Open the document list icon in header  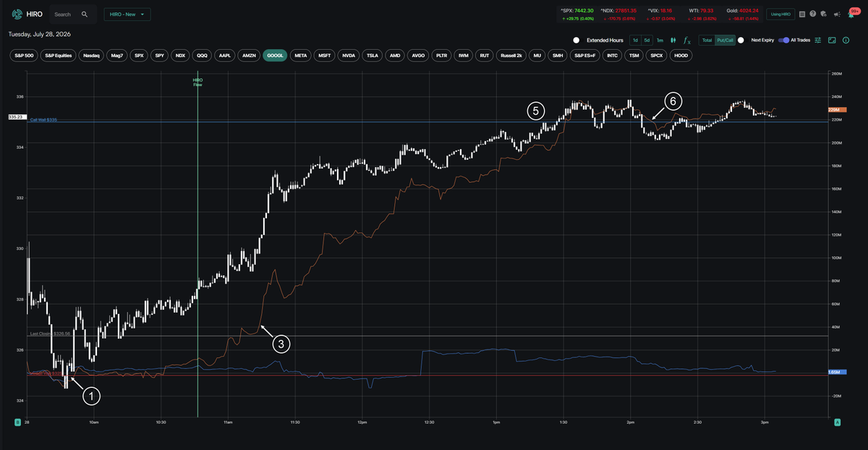(x=802, y=14)
